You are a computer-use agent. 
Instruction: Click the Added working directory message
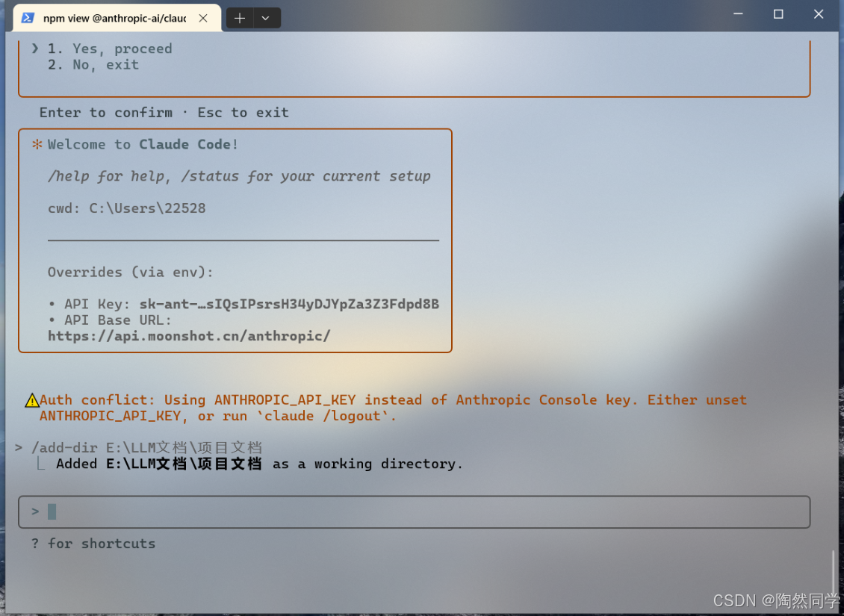[259, 464]
